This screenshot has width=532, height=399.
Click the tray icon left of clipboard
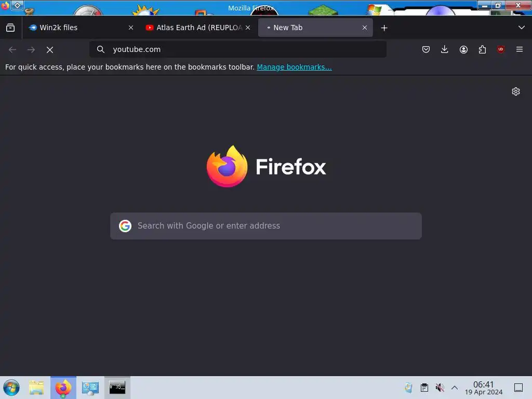tap(408, 388)
